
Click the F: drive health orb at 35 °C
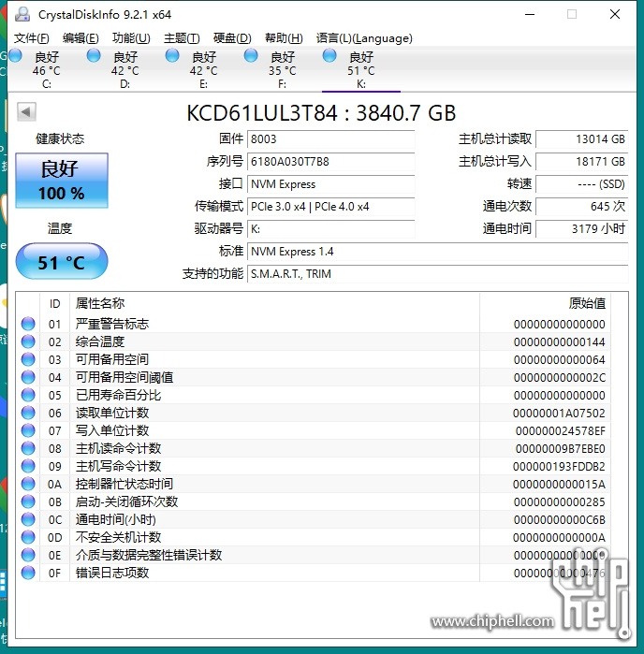tap(251, 55)
